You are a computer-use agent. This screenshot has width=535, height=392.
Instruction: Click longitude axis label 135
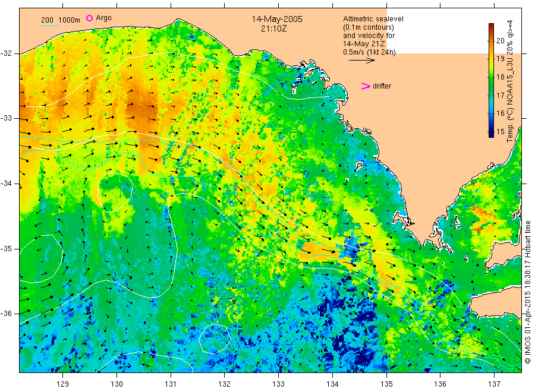point(386,384)
